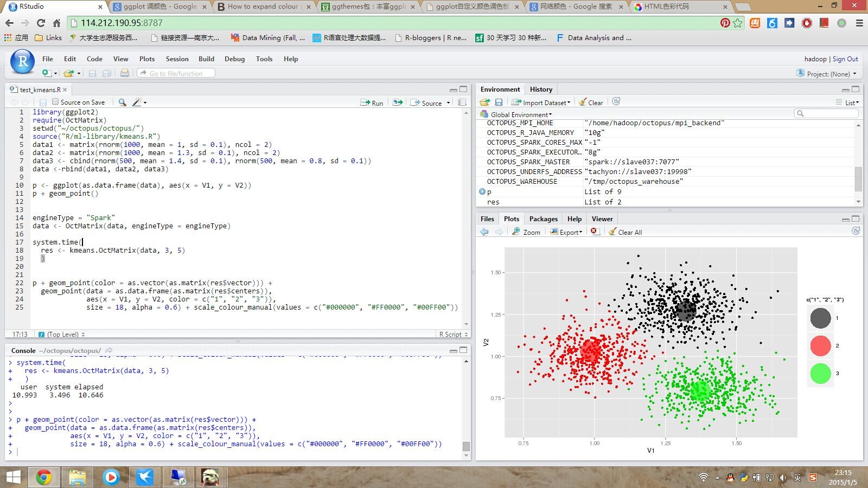Open the Code menu
This screenshot has width=868, height=488.
click(x=94, y=59)
